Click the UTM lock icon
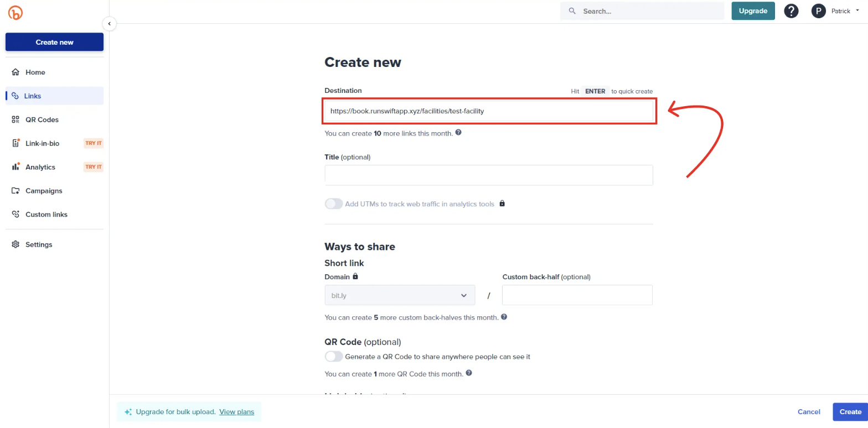This screenshot has height=428, width=868. tap(502, 203)
